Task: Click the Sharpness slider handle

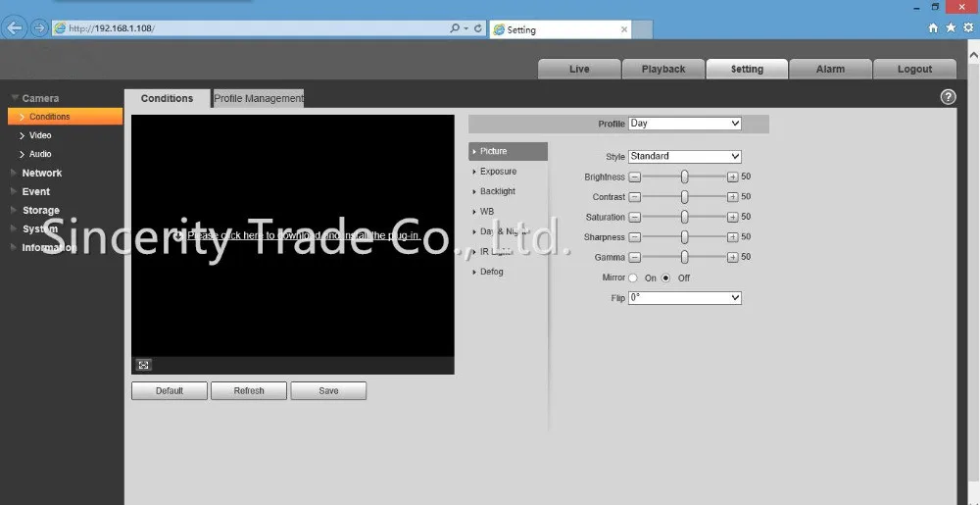Action: [x=684, y=237]
